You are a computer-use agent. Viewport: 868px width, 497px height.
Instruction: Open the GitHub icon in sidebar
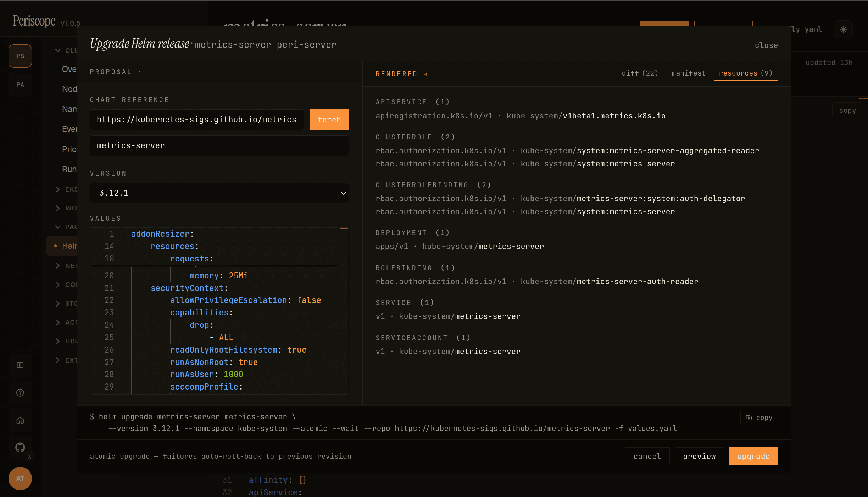pyautogui.click(x=20, y=448)
